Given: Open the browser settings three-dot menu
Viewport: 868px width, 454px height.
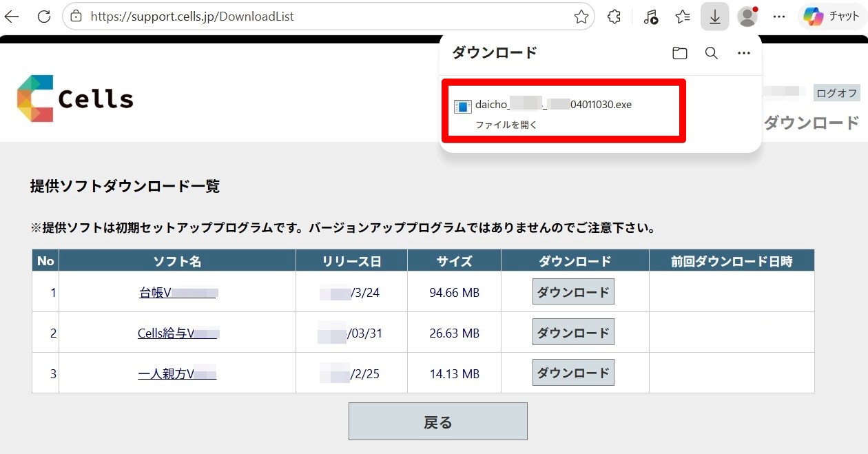Looking at the screenshot, I should coord(780,17).
